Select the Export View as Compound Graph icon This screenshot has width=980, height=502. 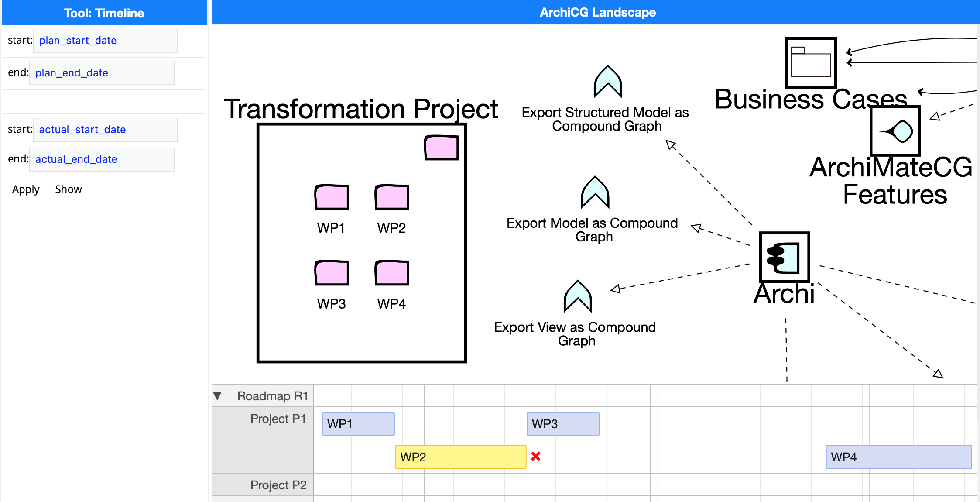(x=578, y=296)
